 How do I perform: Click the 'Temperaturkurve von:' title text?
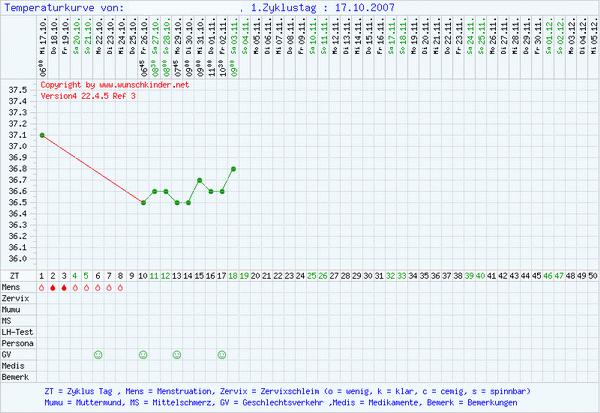(65, 7)
